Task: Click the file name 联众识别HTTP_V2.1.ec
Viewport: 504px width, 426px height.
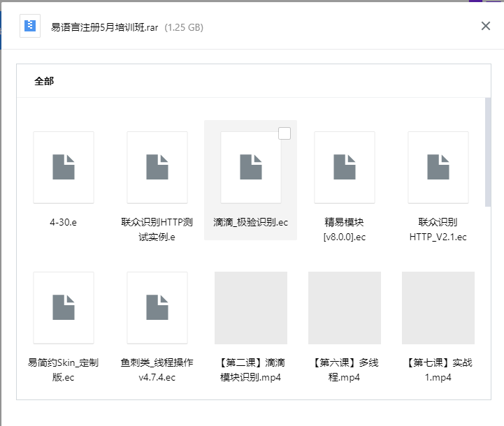Action: tap(438, 230)
